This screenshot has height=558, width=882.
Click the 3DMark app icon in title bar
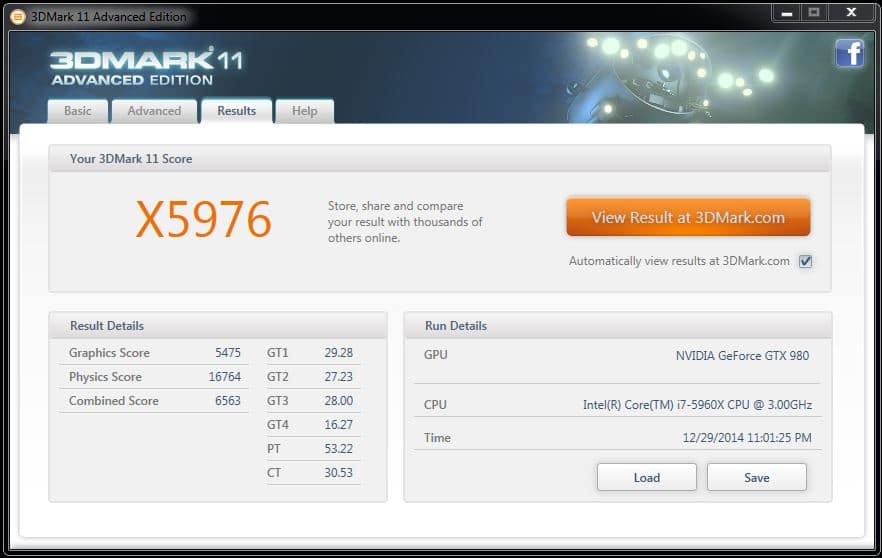coord(17,17)
